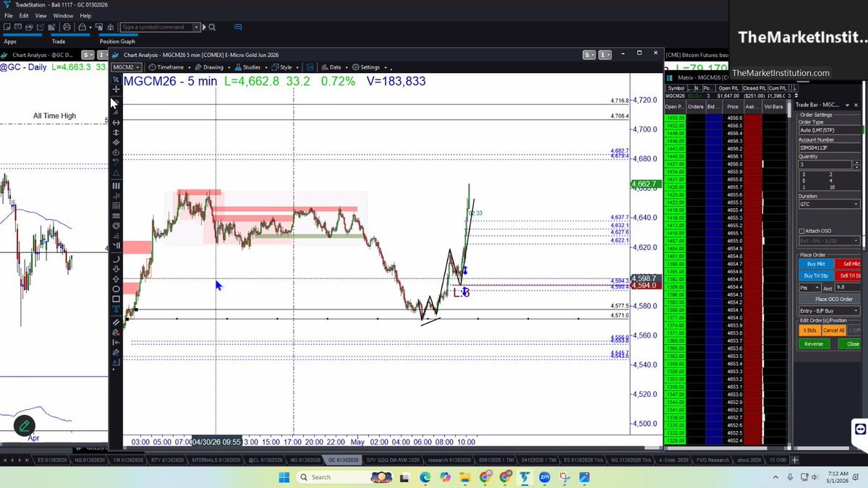Open the Data dropdown menu
The image size is (868, 488).
(x=335, y=67)
